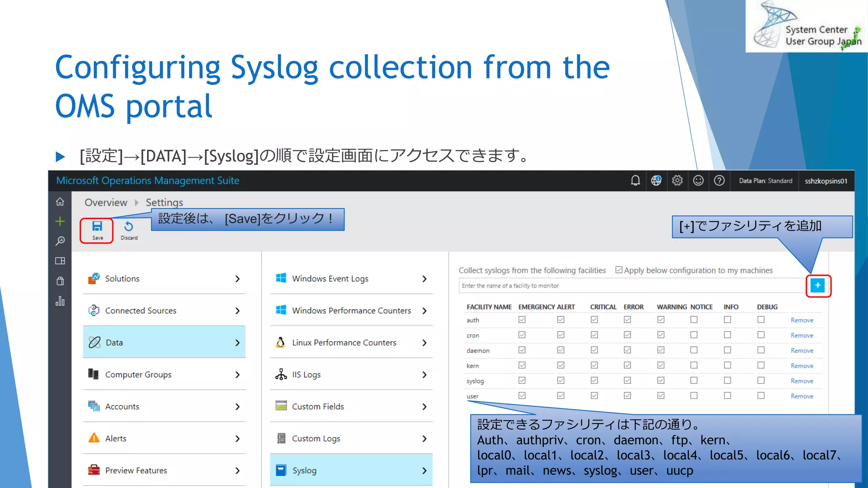Open the notifications bell icon
Screen dimensions: 868x488
point(635,181)
